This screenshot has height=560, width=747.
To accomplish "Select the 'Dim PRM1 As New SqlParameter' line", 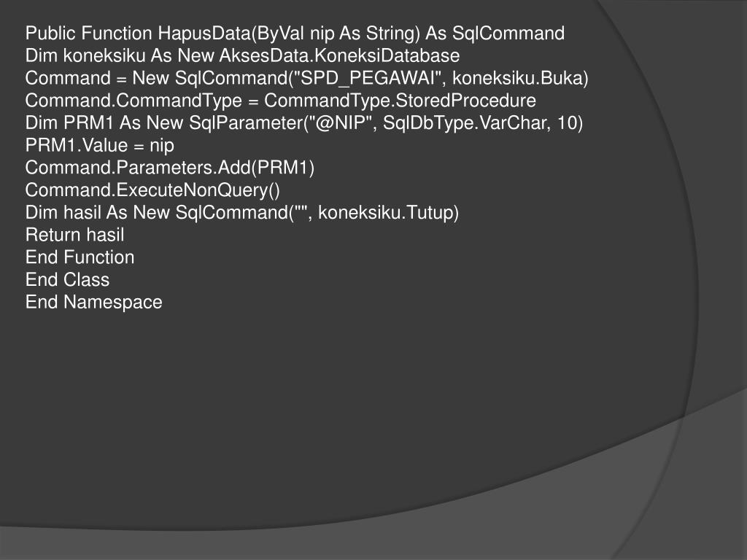I will (304, 122).
